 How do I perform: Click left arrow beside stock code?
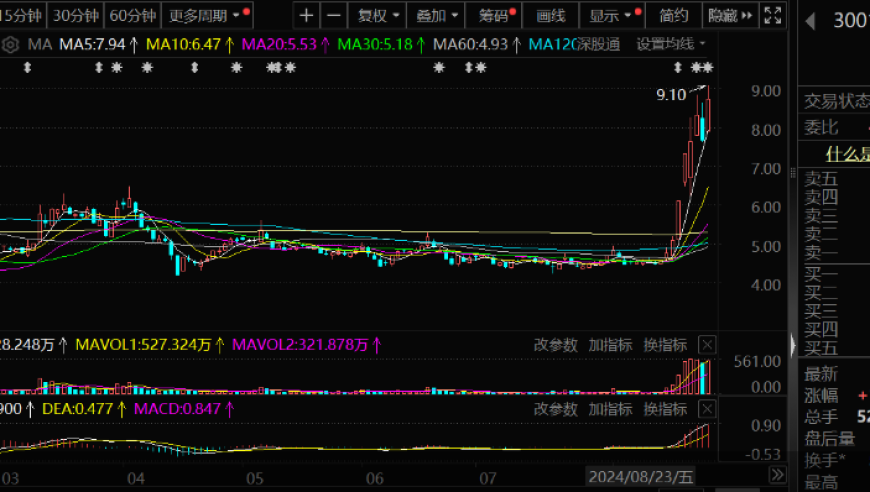click(812, 21)
